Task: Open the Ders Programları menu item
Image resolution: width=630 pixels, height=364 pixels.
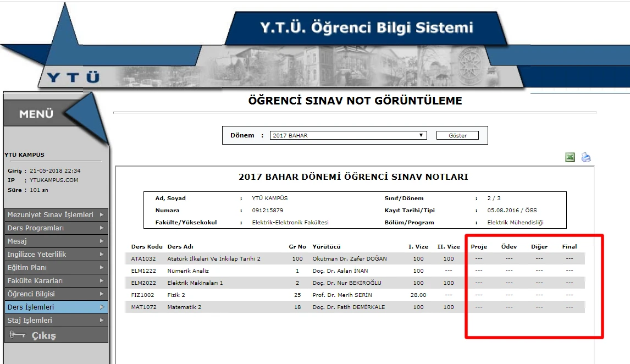Action: (x=36, y=228)
